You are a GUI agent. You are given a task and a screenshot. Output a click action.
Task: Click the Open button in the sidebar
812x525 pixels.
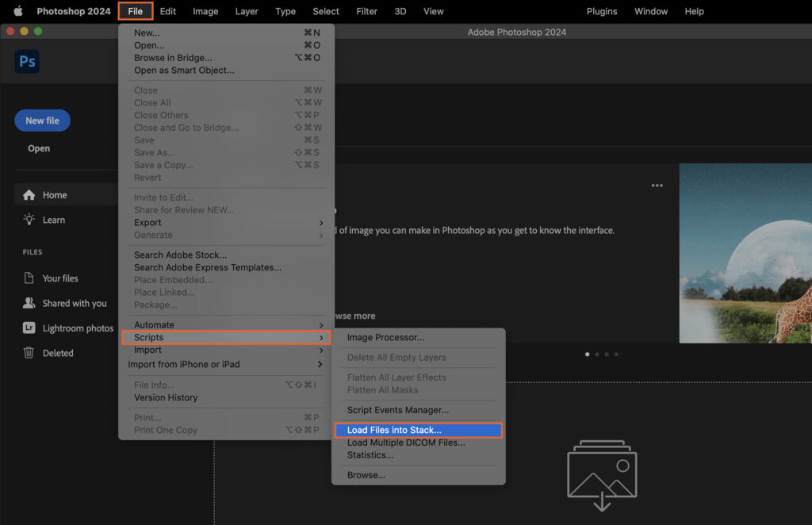(38, 148)
